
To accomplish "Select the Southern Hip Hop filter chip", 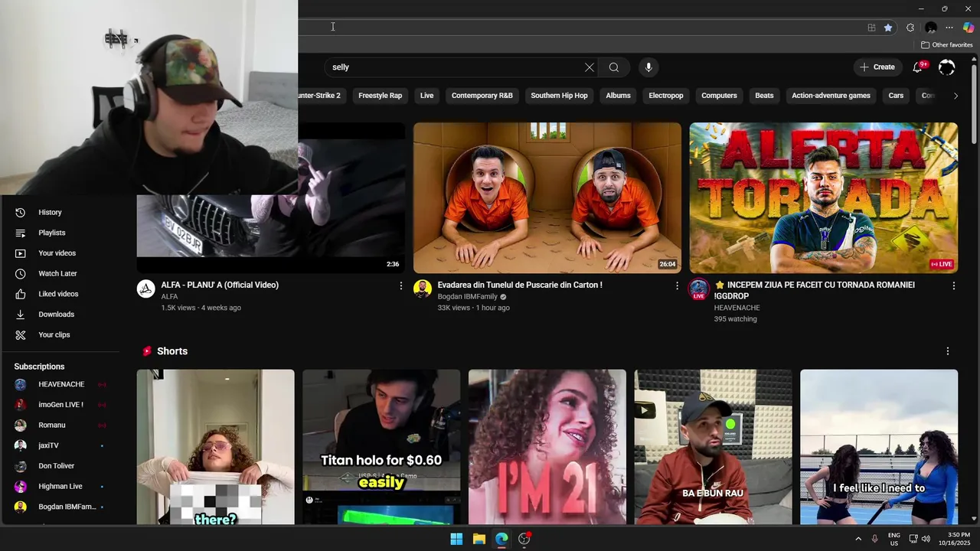I will pos(559,96).
